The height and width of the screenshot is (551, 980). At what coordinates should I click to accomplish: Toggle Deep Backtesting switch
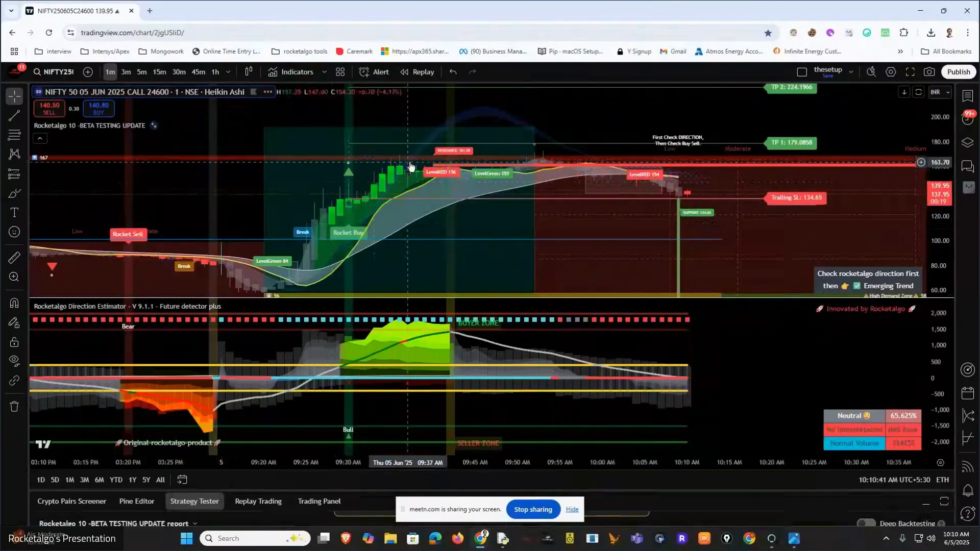pyautogui.click(x=866, y=523)
